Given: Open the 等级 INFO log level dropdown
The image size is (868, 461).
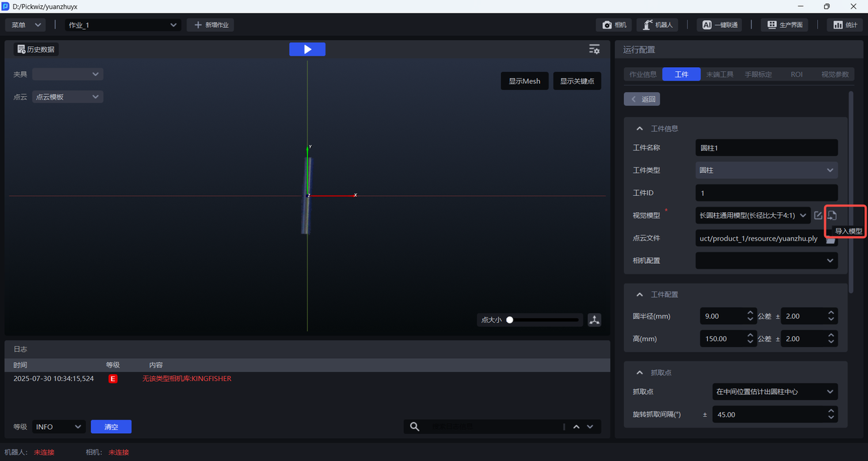Looking at the screenshot, I should [58, 426].
